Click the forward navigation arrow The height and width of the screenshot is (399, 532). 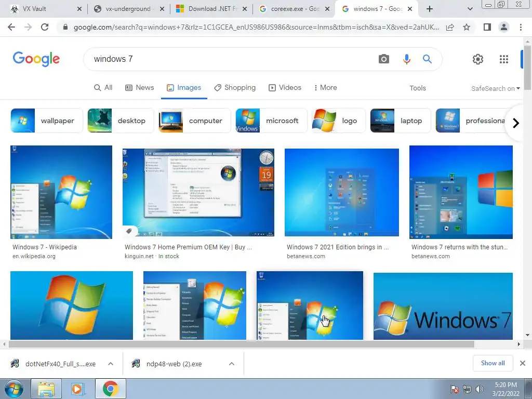coord(28,27)
